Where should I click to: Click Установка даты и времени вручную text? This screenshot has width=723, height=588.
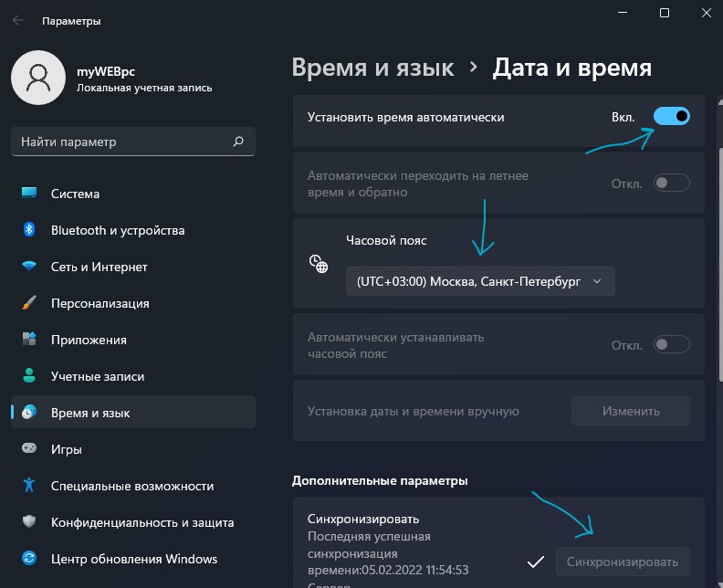[x=414, y=411]
